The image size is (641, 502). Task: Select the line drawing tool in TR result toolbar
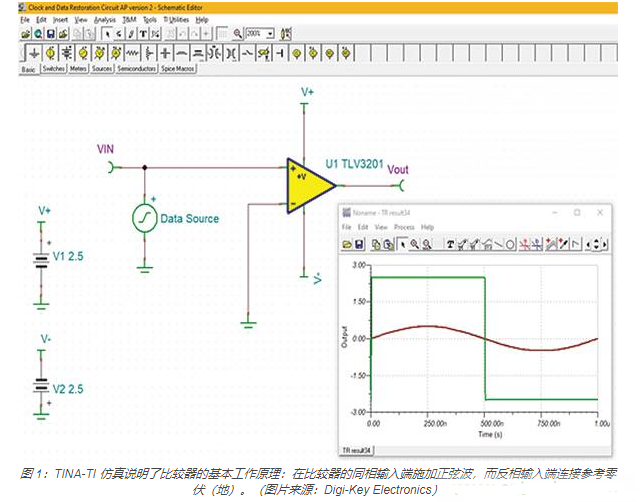coord(499,244)
